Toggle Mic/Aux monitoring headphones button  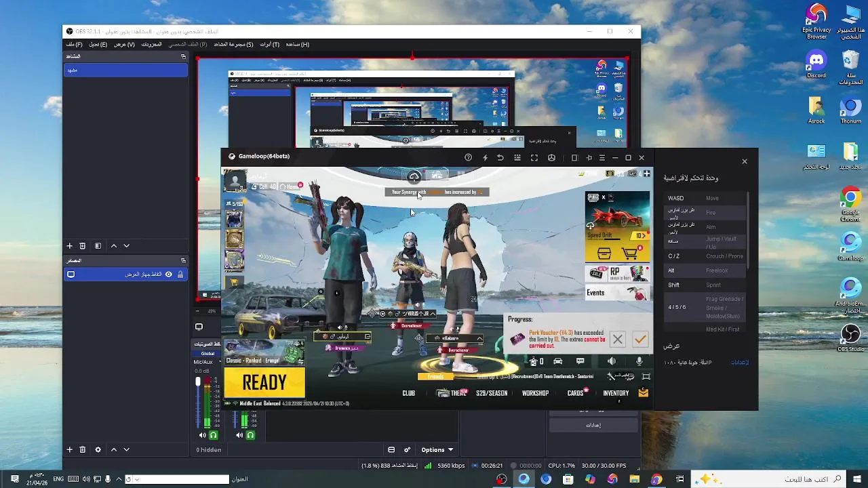(214, 435)
